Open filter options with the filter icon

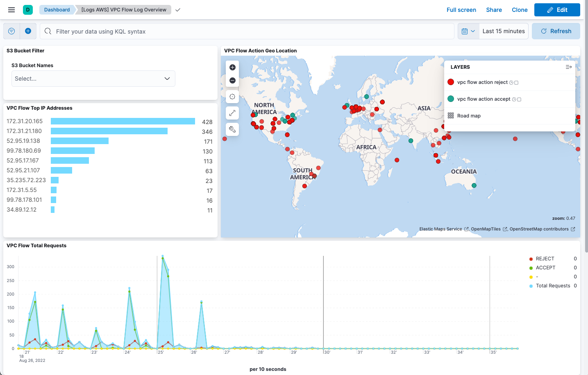point(11,31)
